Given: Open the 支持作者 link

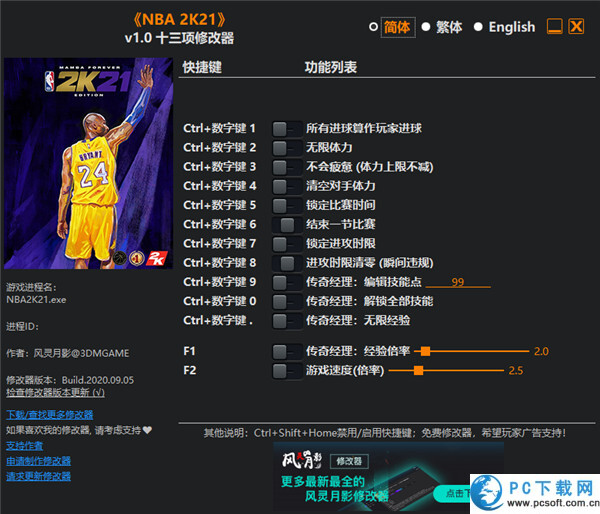Looking at the screenshot, I should [24, 446].
